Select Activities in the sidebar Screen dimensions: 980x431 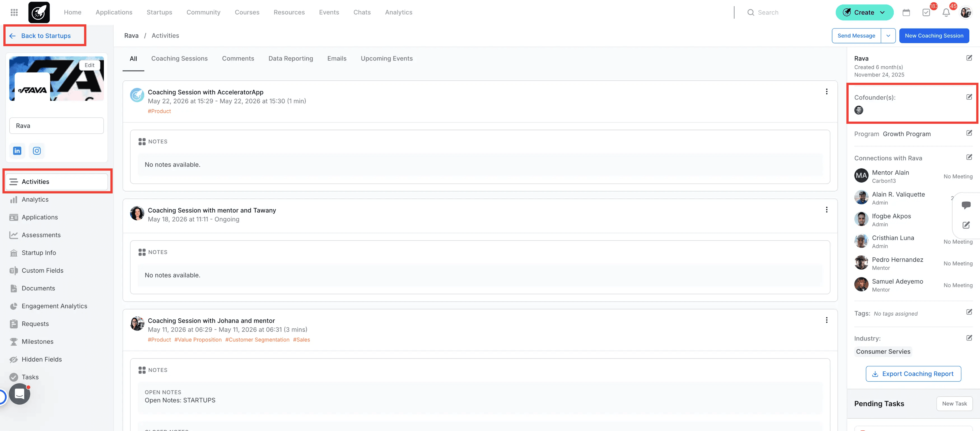pyautogui.click(x=57, y=181)
